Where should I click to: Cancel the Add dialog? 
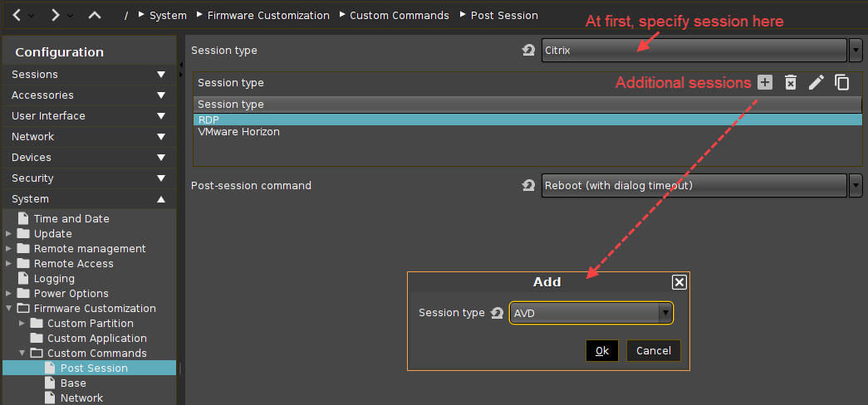click(654, 350)
